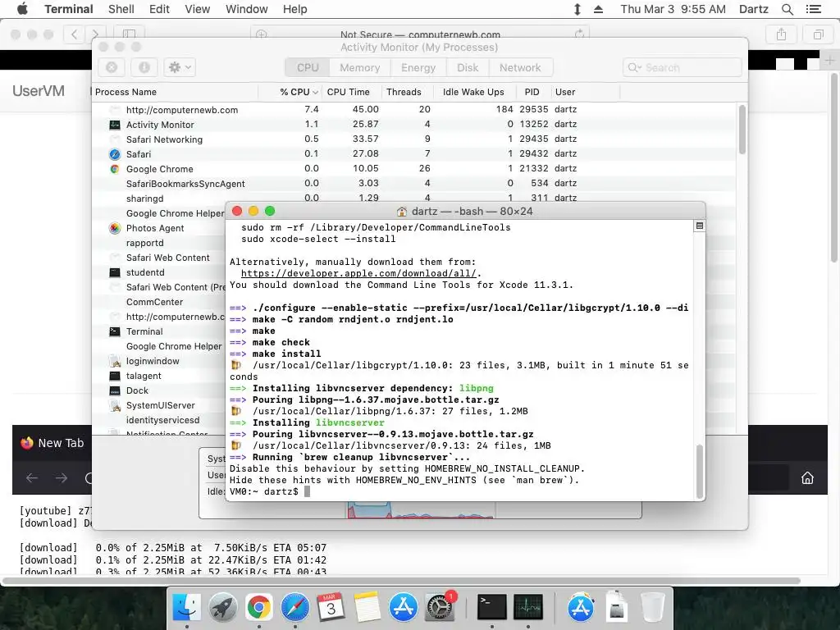This screenshot has height=630, width=840.
Task: Open System Preferences with badge in Dock
Action: tap(440, 608)
